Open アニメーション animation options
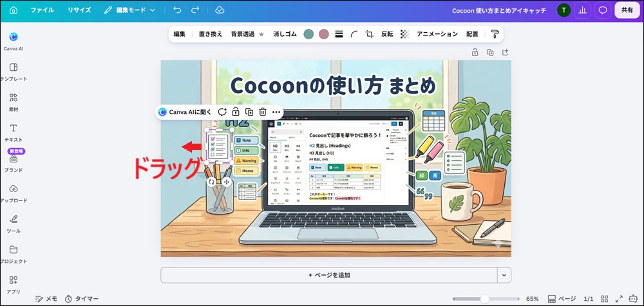Viewport: 644px width, 306px height. pyautogui.click(x=437, y=34)
